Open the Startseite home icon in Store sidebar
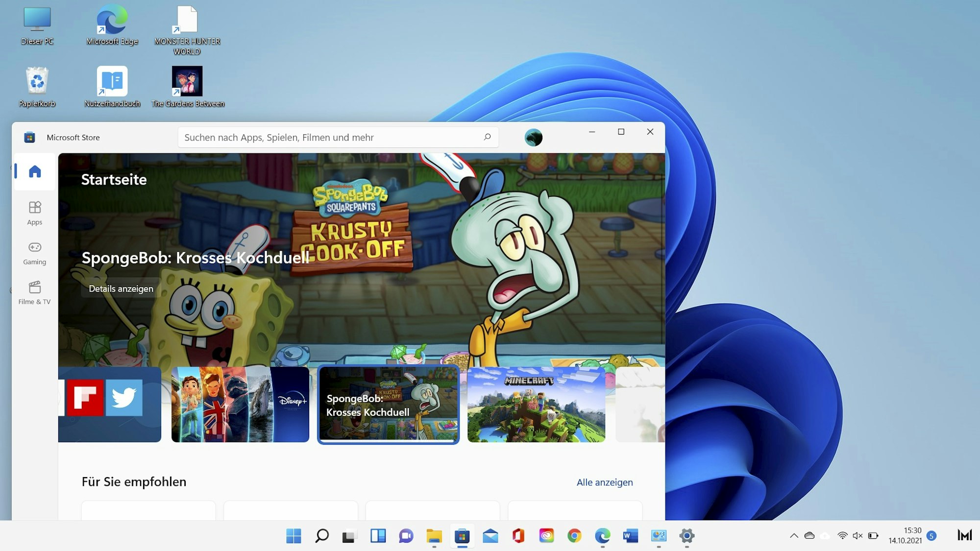This screenshot has height=551, width=980. (34, 171)
